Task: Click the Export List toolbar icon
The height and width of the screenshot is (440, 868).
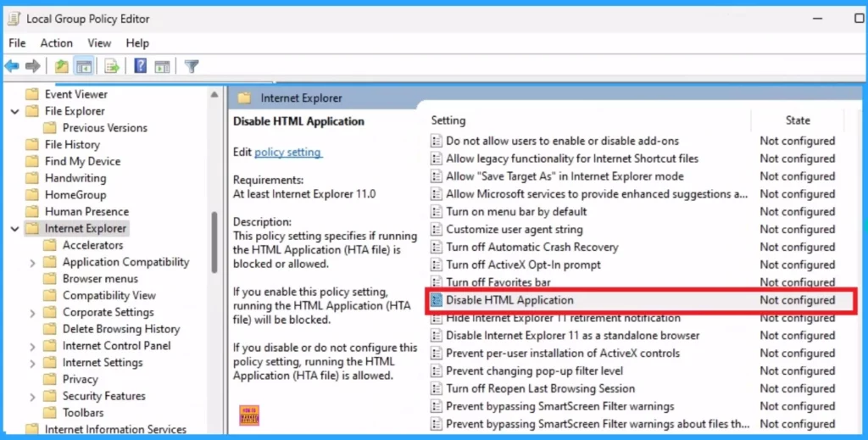Action: pos(112,66)
